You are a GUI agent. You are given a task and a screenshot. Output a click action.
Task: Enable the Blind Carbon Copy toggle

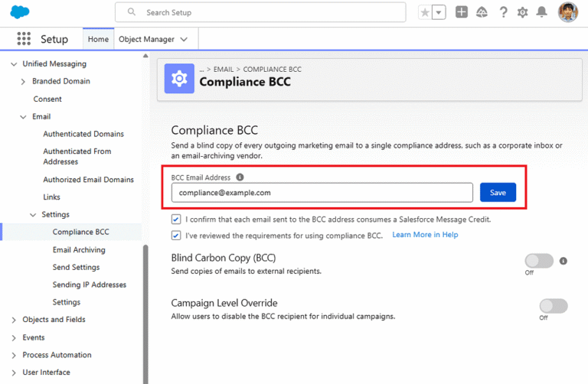pos(539,261)
